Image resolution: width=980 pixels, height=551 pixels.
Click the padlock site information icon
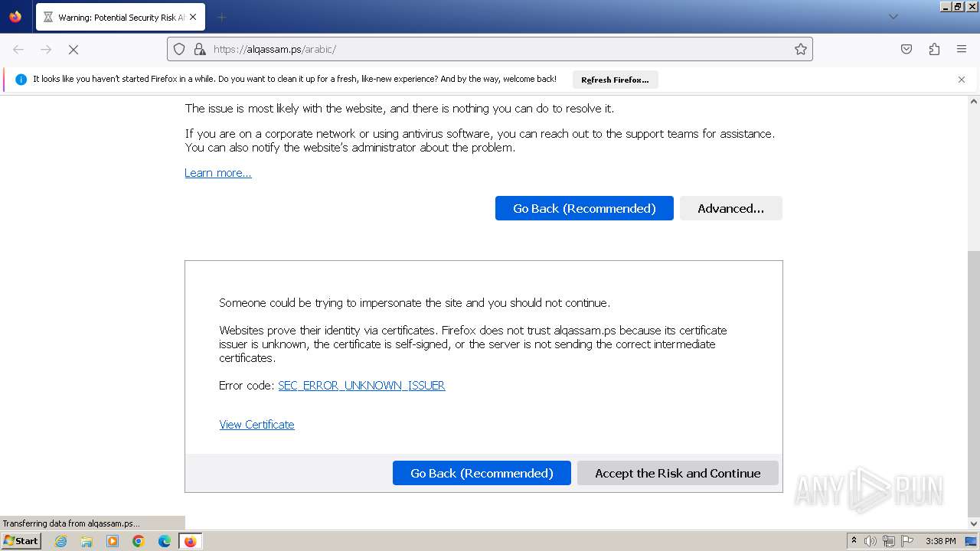pyautogui.click(x=200, y=49)
